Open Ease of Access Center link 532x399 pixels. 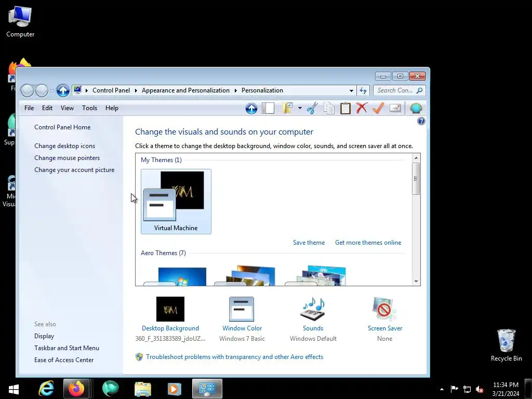tap(64, 360)
